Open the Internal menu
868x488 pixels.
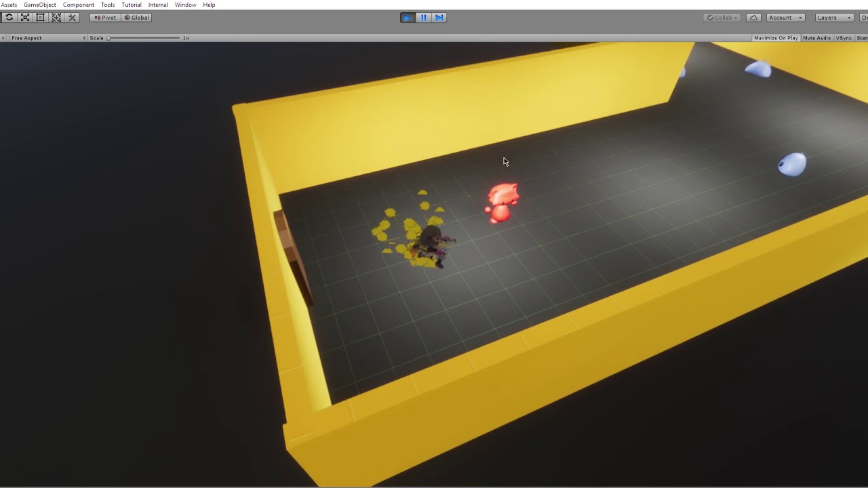coord(158,5)
